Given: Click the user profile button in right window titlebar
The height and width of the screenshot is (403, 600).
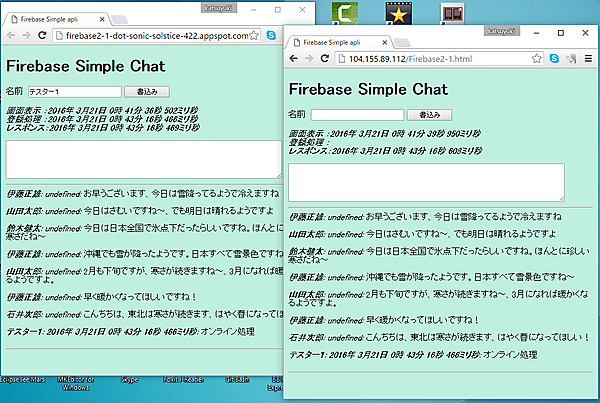Looking at the screenshot, I should coord(502,31).
